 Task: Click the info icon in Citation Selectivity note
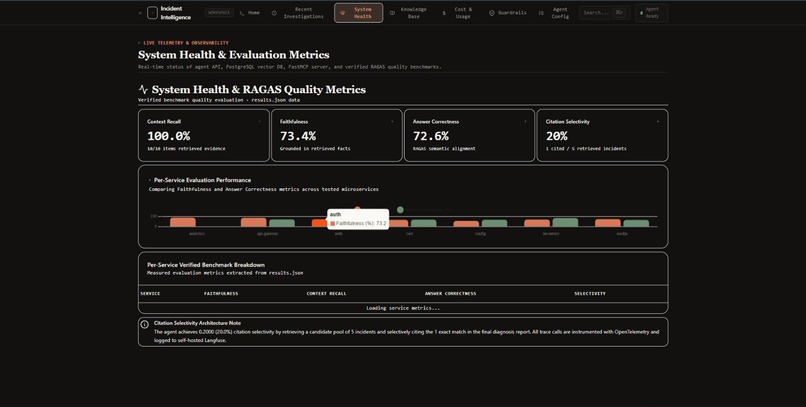tap(144, 324)
